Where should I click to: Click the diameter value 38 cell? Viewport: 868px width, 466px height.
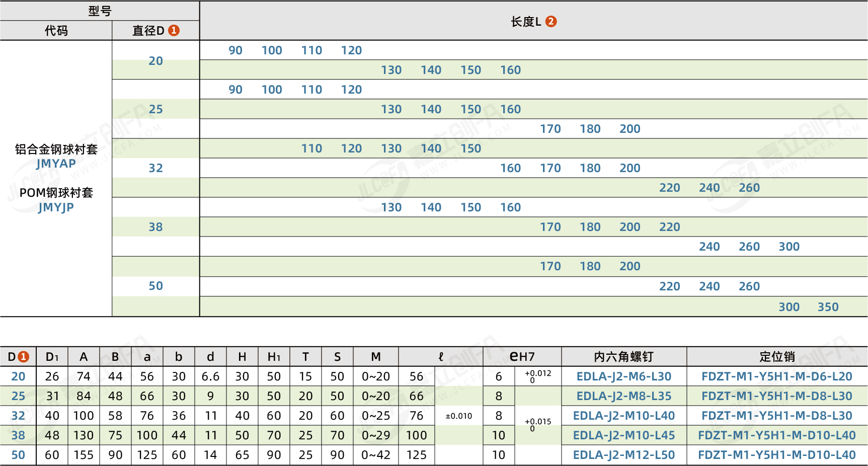[156, 226]
